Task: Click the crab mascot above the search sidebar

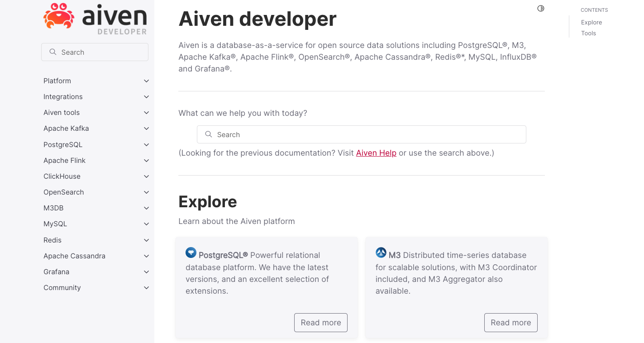Action: pyautogui.click(x=58, y=16)
